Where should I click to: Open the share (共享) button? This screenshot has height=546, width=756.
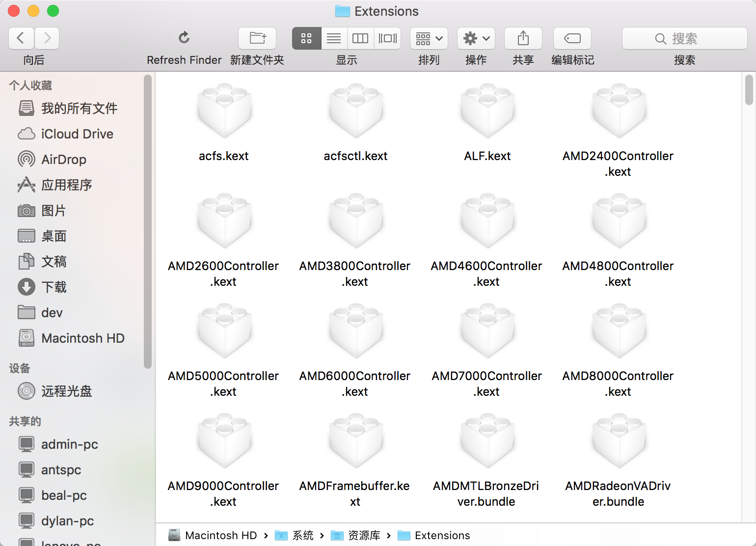pos(523,38)
